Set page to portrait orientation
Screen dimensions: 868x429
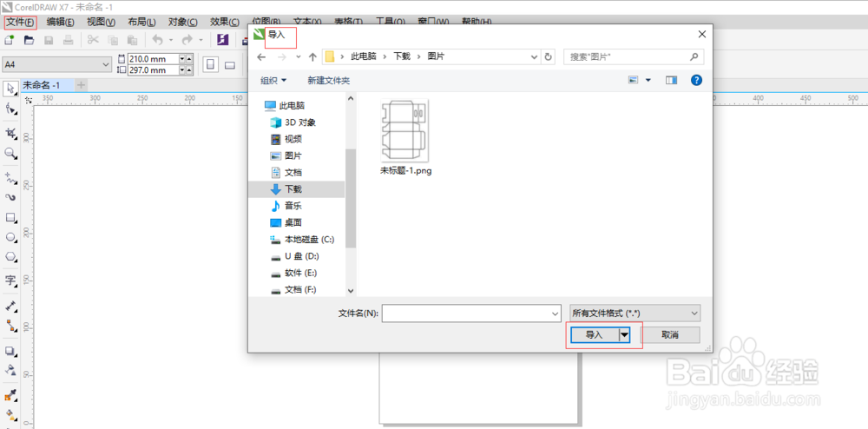[x=210, y=65]
